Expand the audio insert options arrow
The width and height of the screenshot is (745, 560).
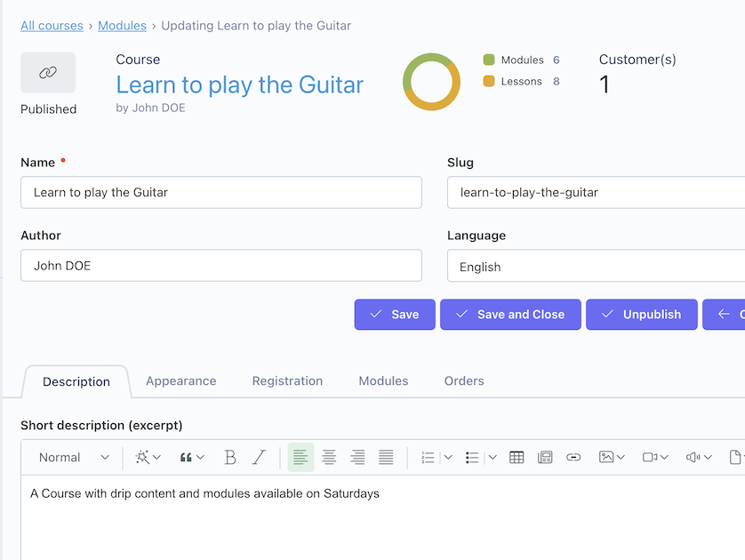[708, 457]
